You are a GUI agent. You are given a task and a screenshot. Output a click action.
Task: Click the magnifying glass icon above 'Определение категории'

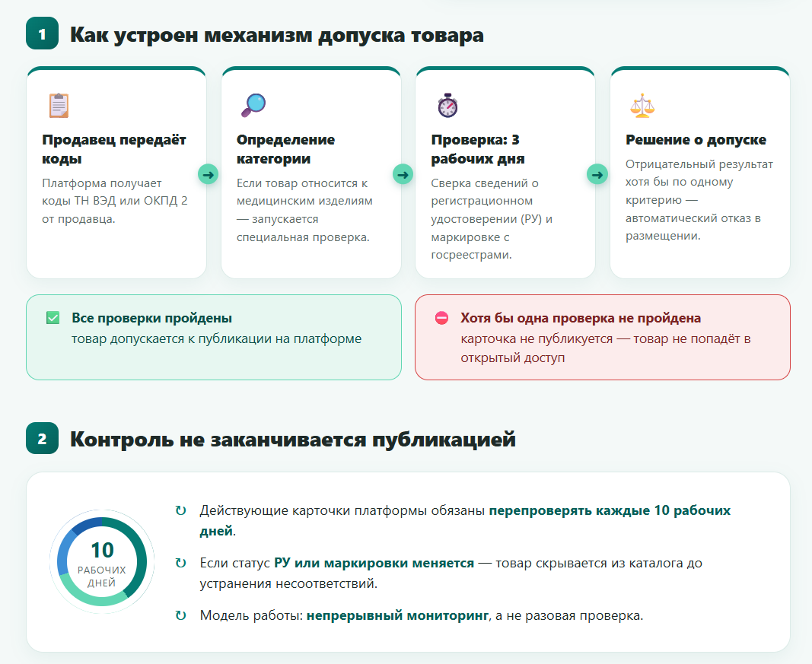point(253,106)
